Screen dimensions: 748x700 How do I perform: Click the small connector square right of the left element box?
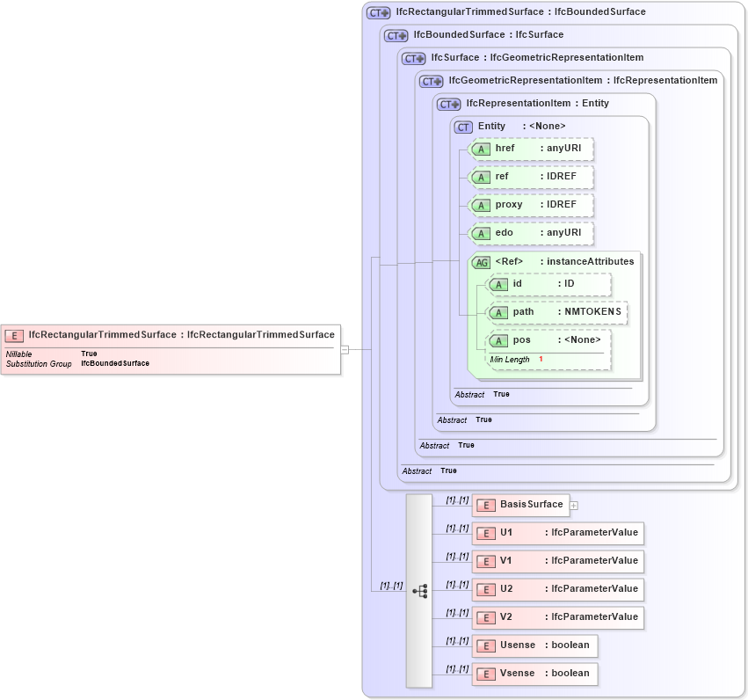tap(345, 349)
